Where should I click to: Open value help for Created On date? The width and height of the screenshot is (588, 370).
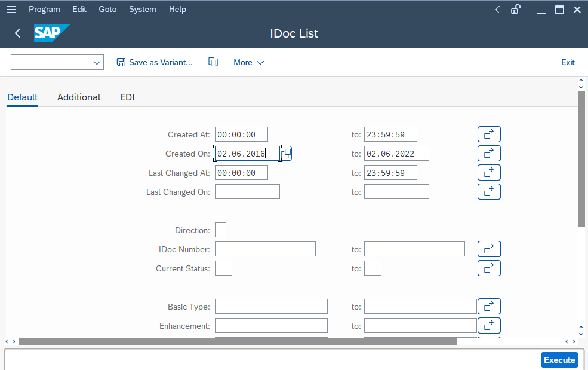pos(287,153)
